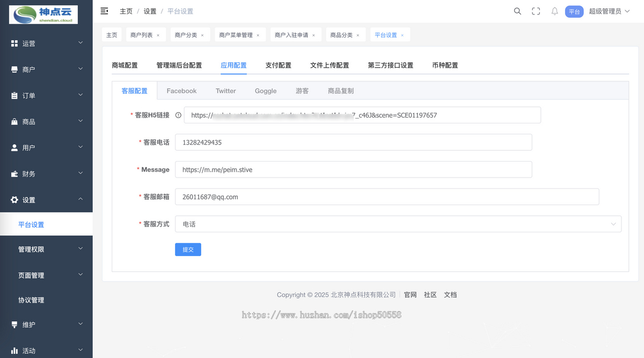The width and height of the screenshot is (644, 358).
Task: Switch to the 管理端后台配置 tab
Action: tap(179, 65)
